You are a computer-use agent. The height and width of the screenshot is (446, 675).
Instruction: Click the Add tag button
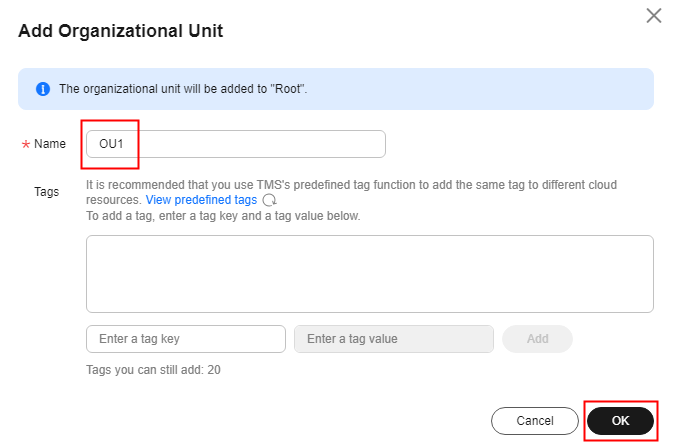(537, 339)
